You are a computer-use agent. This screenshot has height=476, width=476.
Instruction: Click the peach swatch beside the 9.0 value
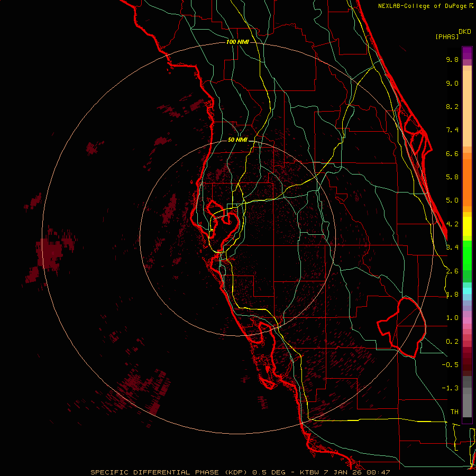click(x=467, y=84)
